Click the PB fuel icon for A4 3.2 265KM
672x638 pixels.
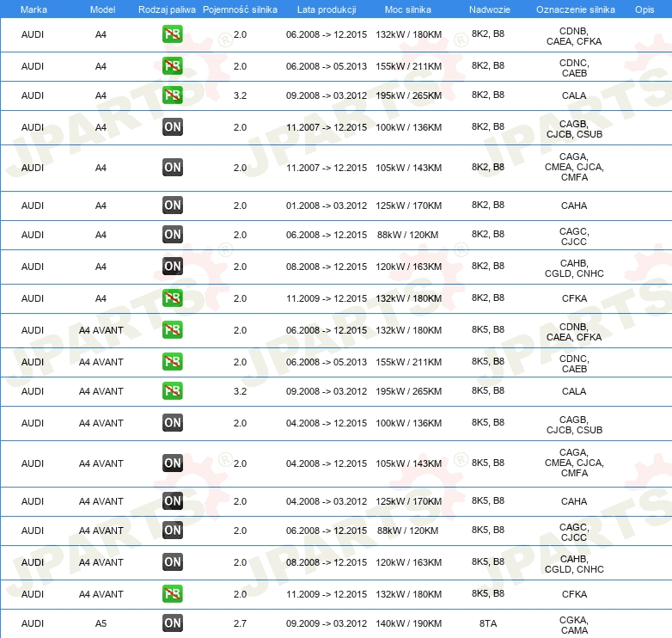173,95
